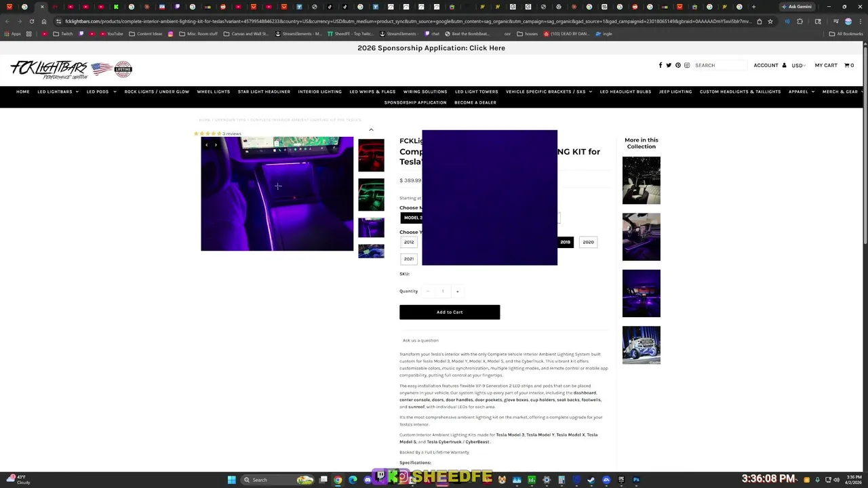Open star headliner collection thumbnail
This screenshot has width=868, height=488.
(x=642, y=180)
